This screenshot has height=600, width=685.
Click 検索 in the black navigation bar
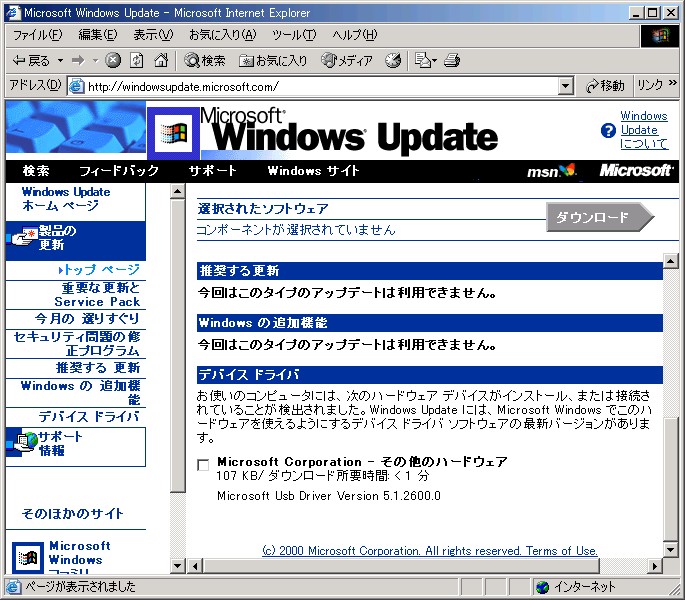tap(36, 170)
